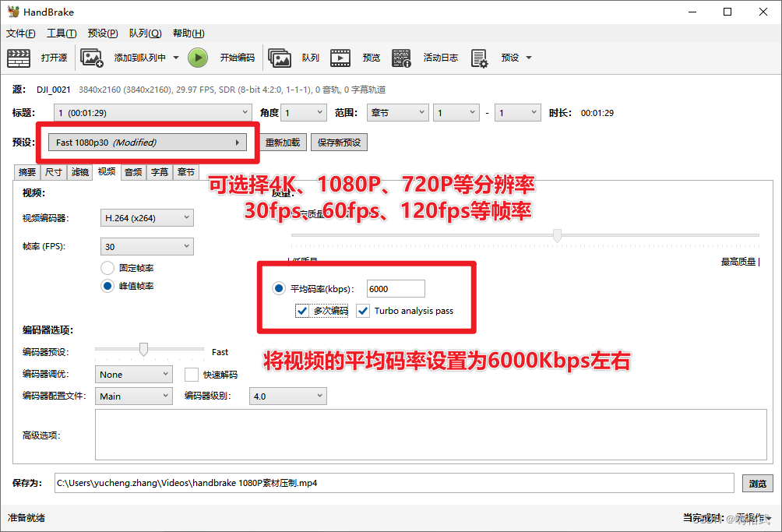The height and width of the screenshot is (532, 782).
Task: Switch to the 视频 tab
Action: (107, 172)
